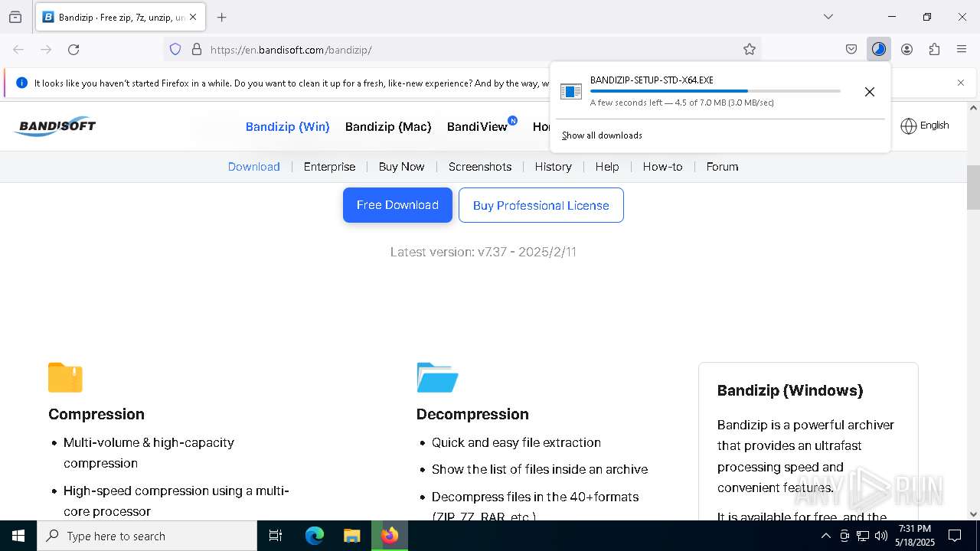980x551 pixels.
Task: Click the globe language icon
Action: [x=908, y=126]
